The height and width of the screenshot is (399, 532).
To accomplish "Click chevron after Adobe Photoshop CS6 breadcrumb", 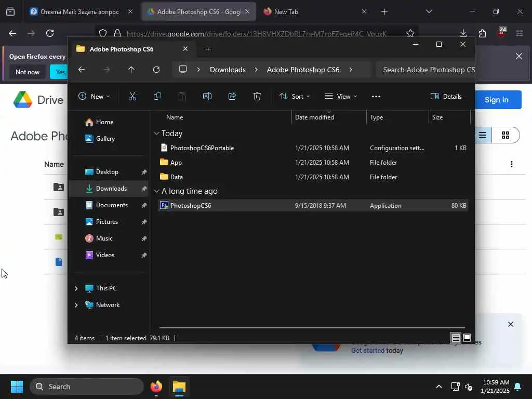I will coord(351,70).
